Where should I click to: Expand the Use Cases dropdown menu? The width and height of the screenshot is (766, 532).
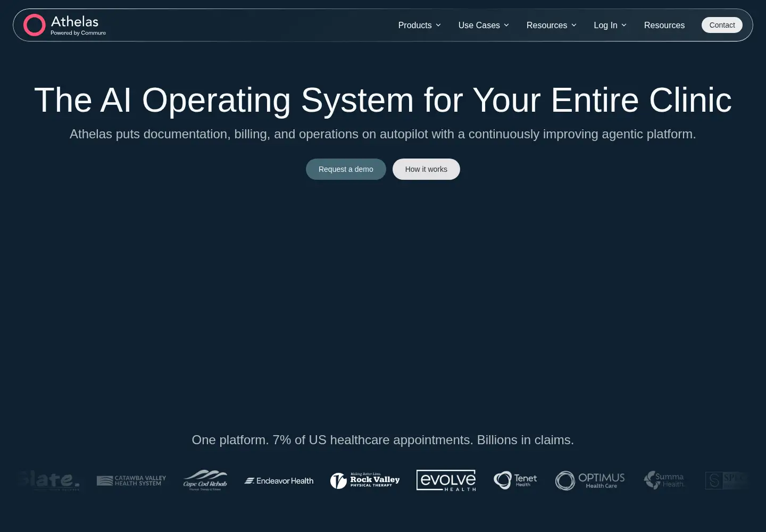(484, 25)
